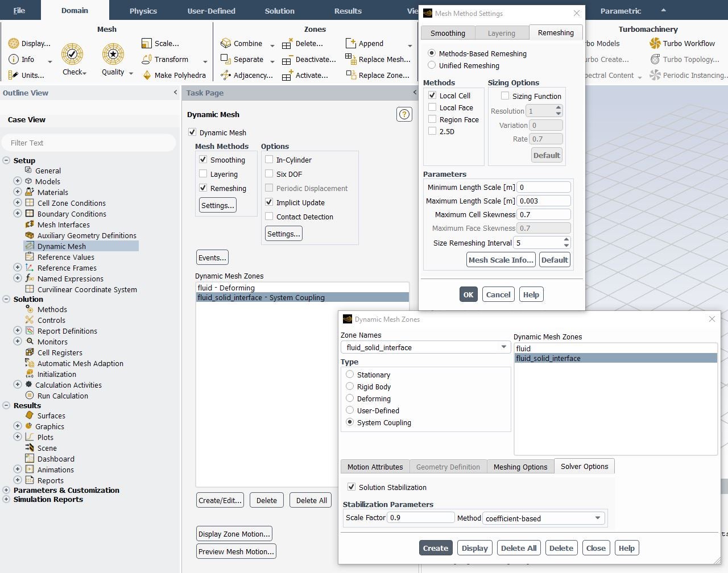Open the stabilization Method dropdown

pyautogui.click(x=544, y=518)
